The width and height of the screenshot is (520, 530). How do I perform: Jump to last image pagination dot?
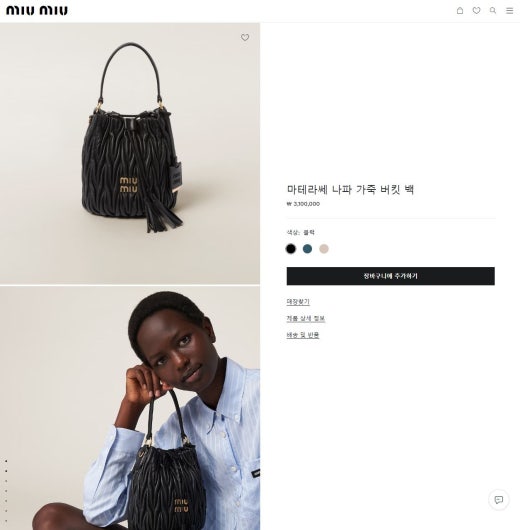pos(6,521)
